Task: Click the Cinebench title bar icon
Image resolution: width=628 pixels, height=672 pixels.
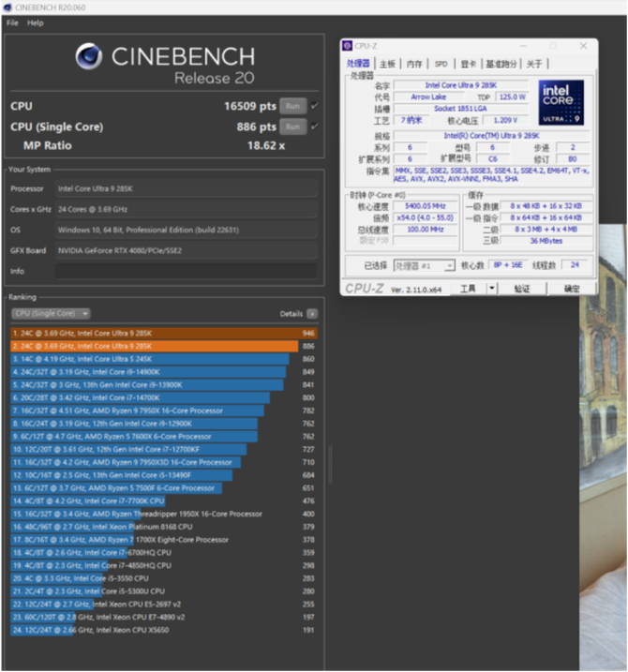Action: pos(7,7)
